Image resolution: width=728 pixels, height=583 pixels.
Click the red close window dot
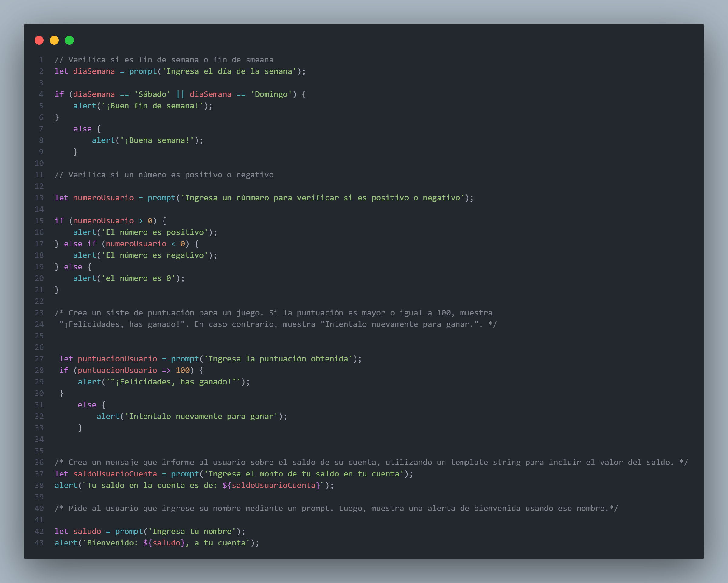click(x=39, y=41)
